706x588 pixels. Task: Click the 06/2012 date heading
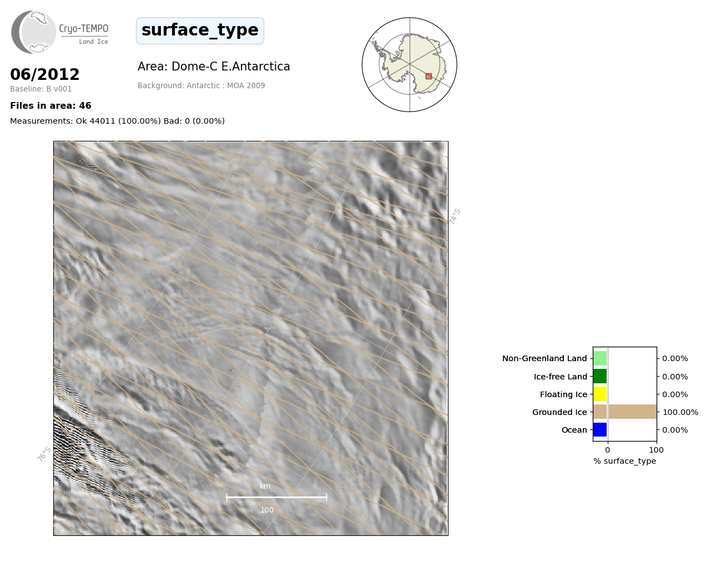click(45, 74)
